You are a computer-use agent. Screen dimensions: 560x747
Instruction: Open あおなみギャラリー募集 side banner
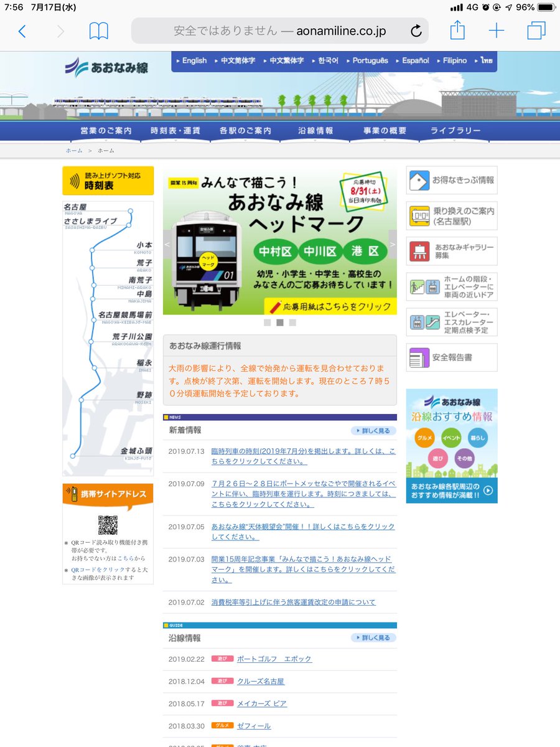point(452,251)
